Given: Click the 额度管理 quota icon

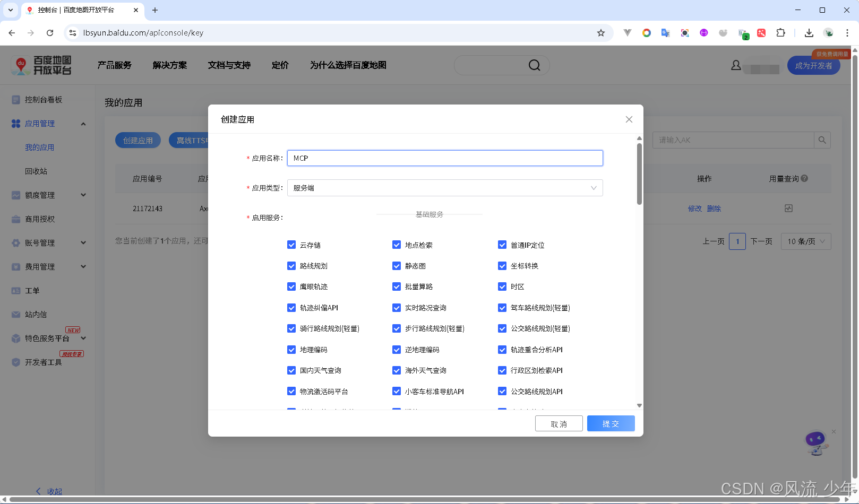Looking at the screenshot, I should pyautogui.click(x=16, y=195).
